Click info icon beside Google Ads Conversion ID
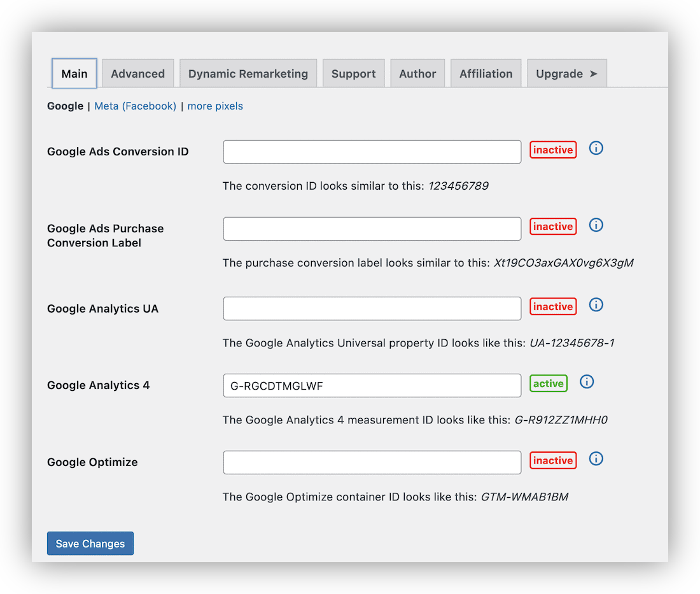Screen dimensions: 700x594 (x=596, y=148)
